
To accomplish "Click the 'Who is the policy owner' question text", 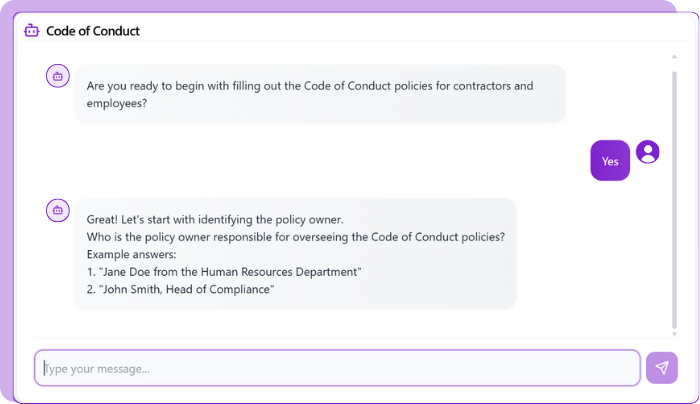I will click(296, 237).
